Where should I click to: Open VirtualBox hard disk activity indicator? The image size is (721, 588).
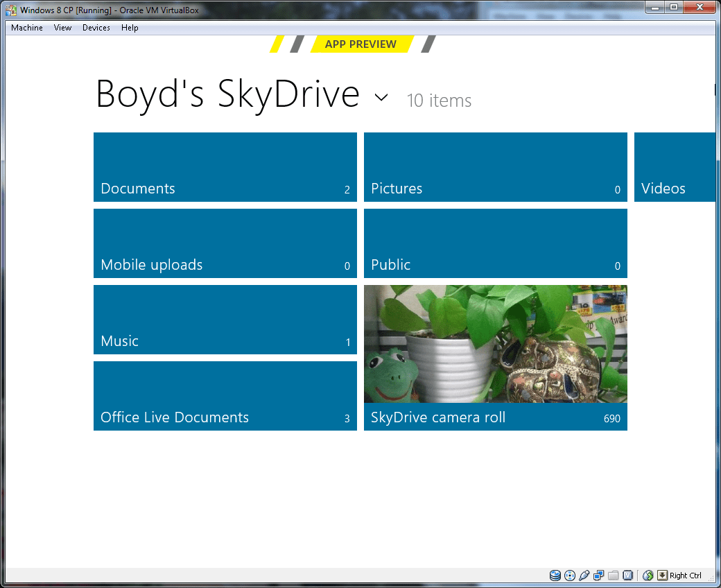tap(555, 575)
